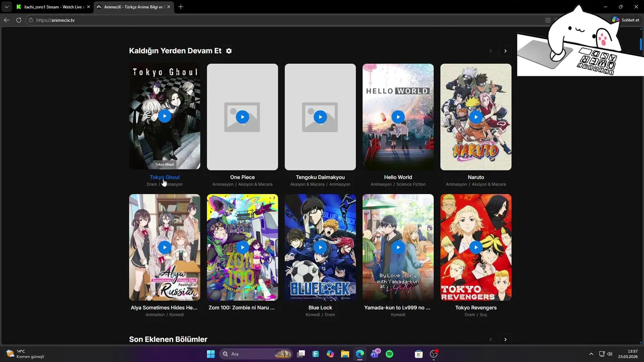This screenshot has height=362, width=644.
Task: Open clock and date showing 13:57
Action: coord(628,354)
